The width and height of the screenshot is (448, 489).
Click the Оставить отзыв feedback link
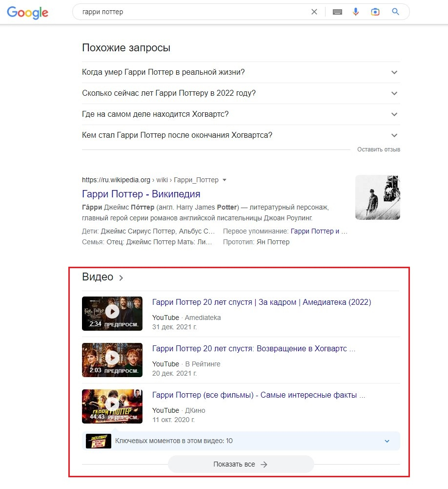[x=379, y=149]
